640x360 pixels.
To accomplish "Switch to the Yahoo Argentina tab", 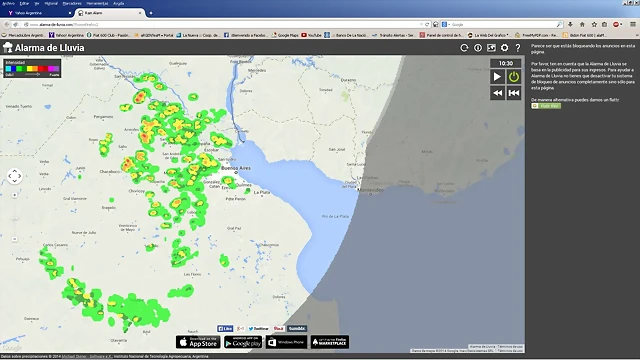I will point(38,13).
